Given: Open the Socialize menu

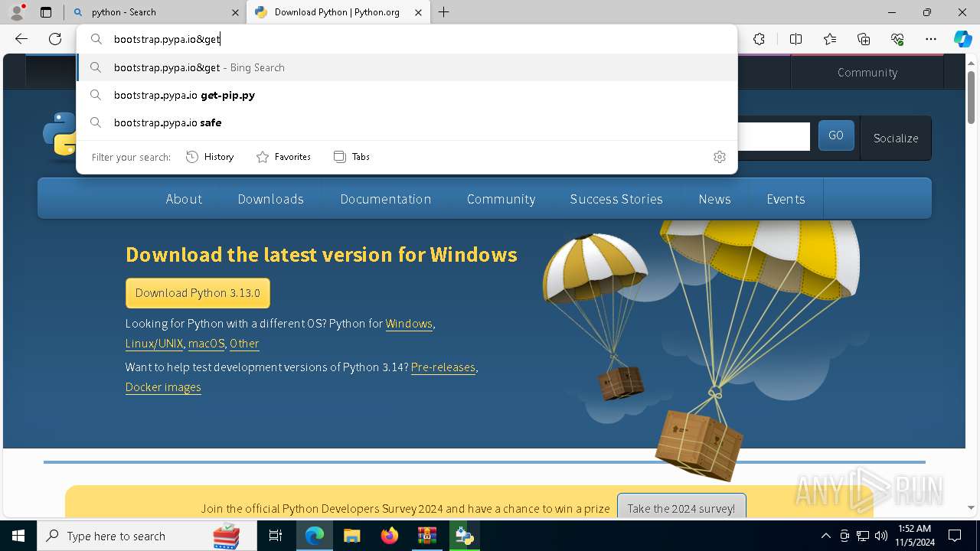Looking at the screenshot, I should click(x=896, y=139).
